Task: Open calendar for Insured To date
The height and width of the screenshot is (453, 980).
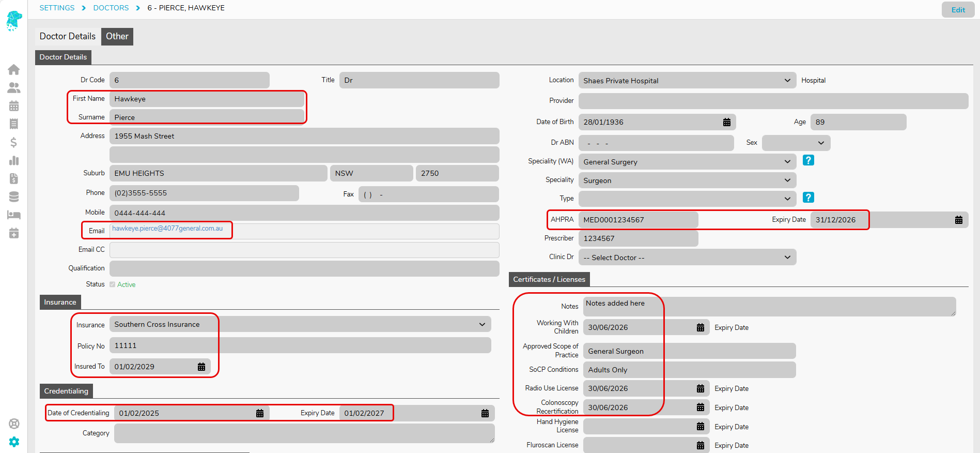Action: coord(201,367)
